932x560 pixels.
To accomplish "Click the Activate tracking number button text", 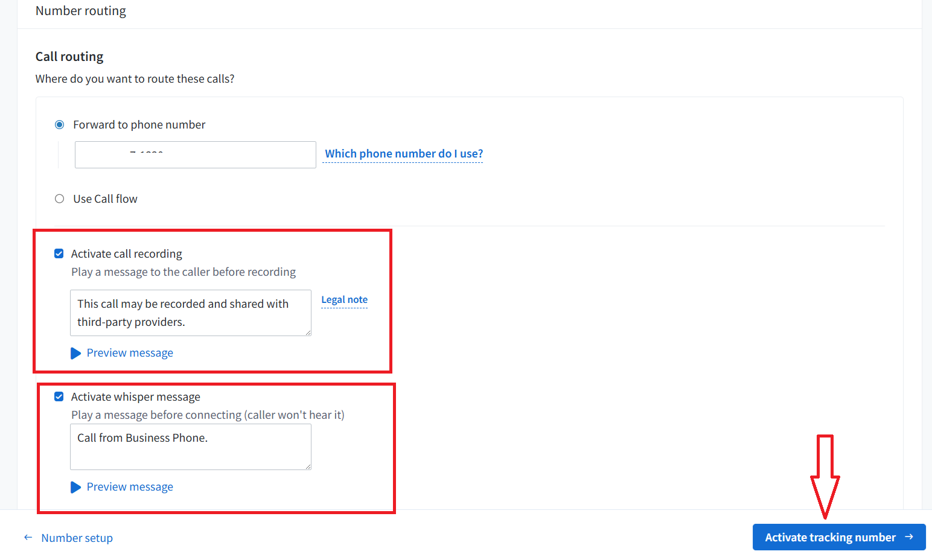I will [830, 537].
